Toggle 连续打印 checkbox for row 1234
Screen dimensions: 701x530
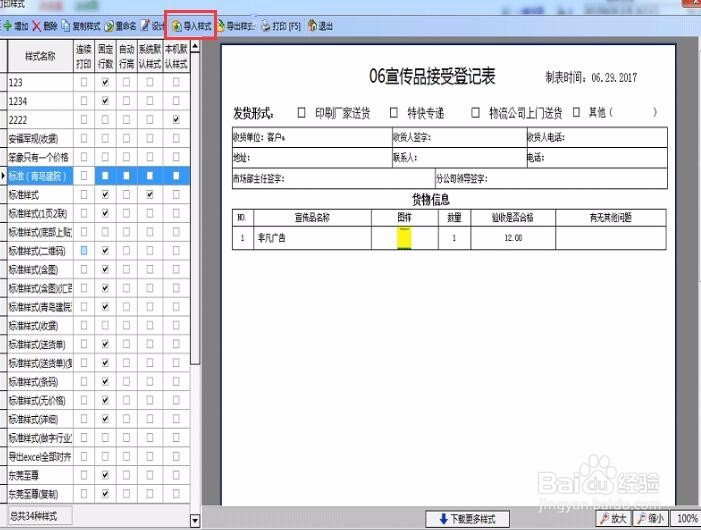(x=84, y=101)
